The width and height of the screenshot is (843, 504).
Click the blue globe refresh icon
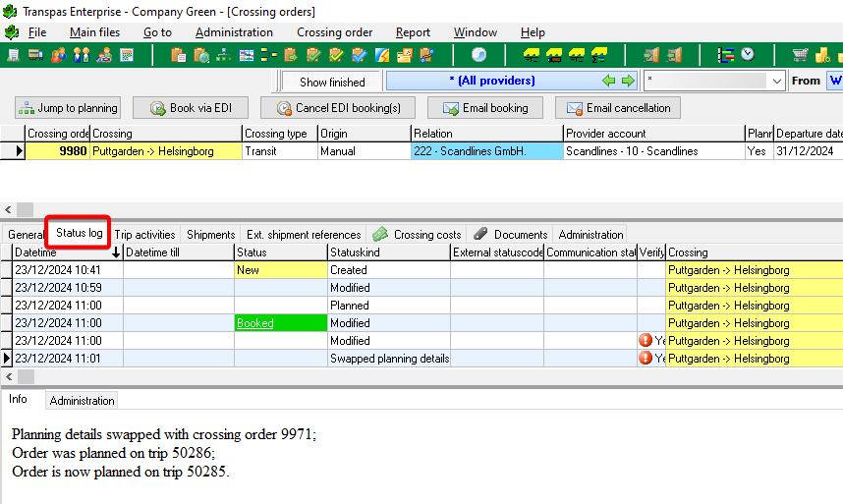pyautogui.click(x=478, y=55)
